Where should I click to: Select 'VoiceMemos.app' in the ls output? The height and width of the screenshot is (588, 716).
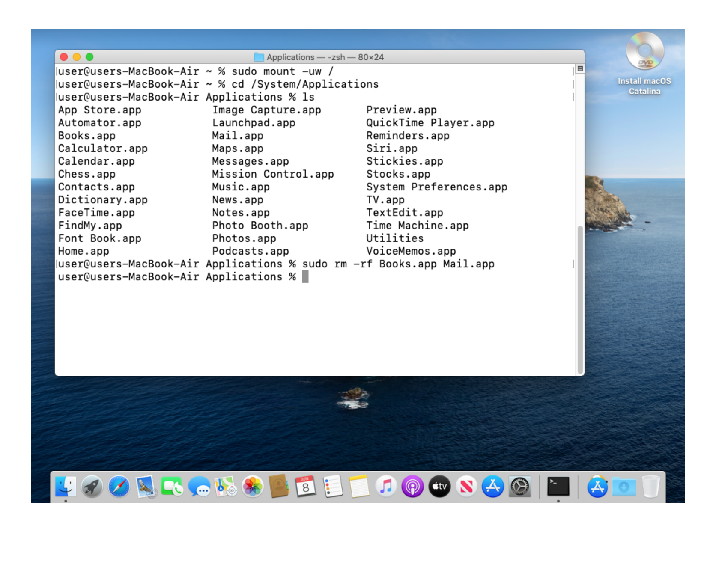coord(411,251)
